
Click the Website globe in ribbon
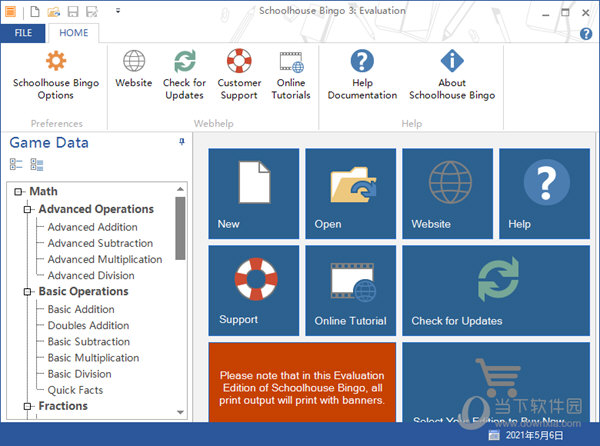[134, 61]
